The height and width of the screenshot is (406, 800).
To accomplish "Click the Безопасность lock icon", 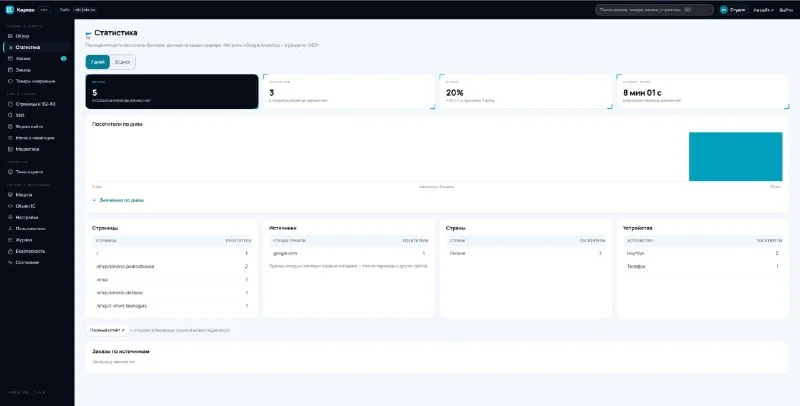I will (x=10, y=251).
